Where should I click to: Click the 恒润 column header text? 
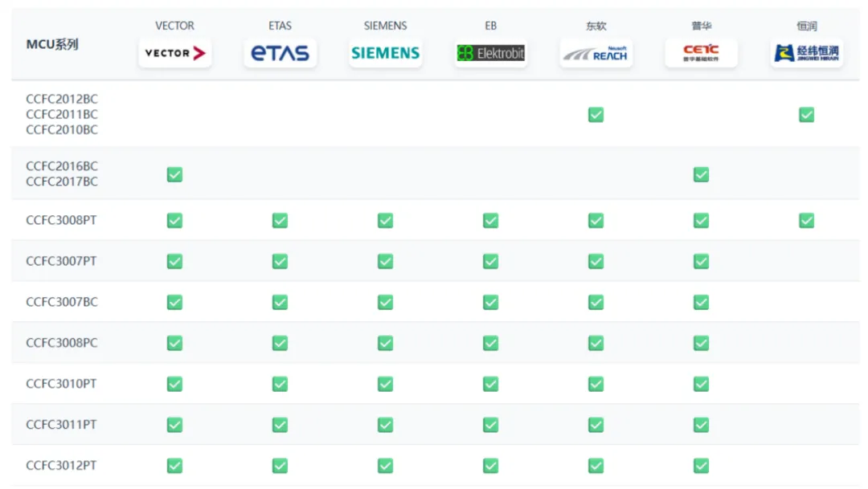(807, 26)
